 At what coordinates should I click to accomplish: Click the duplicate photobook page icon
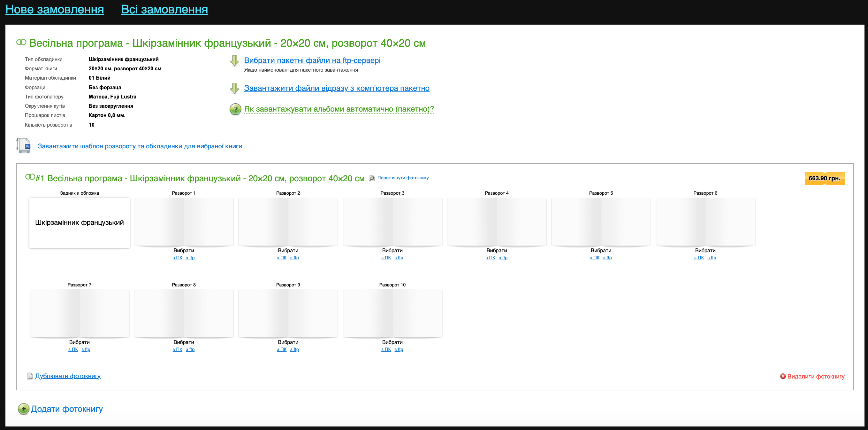30,376
